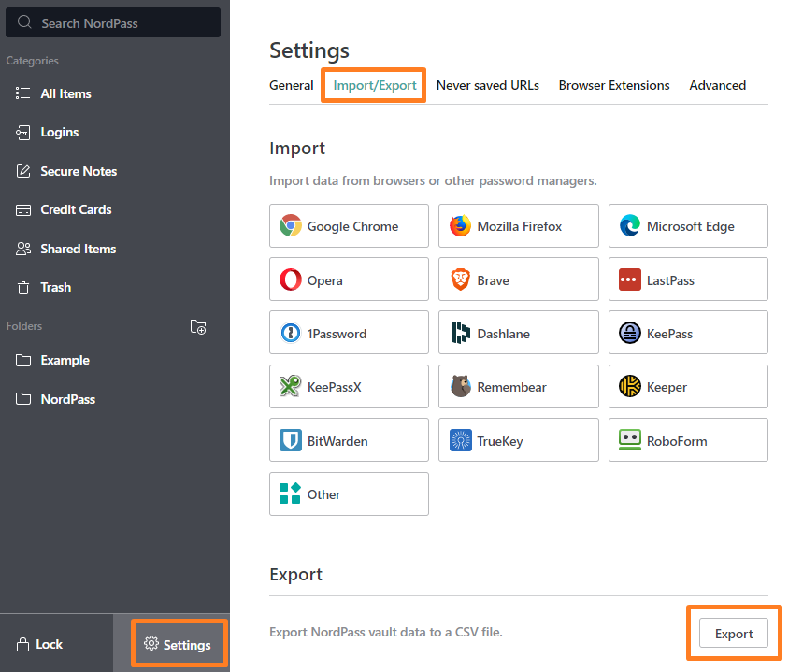The height and width of the screenshot is (672, 803).
Task: Go to the Browser Extensions tab
Action: [613, 86]
